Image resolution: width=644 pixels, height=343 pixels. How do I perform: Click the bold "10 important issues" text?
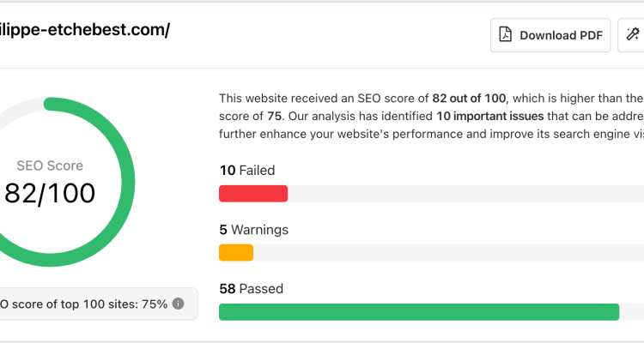[490, 116]
